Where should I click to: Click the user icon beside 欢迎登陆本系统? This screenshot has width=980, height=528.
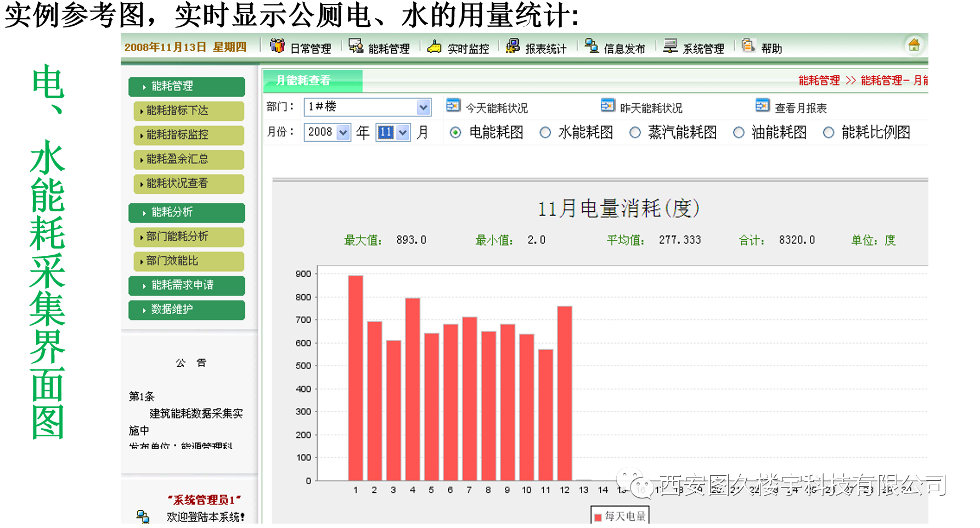point(143,516)
